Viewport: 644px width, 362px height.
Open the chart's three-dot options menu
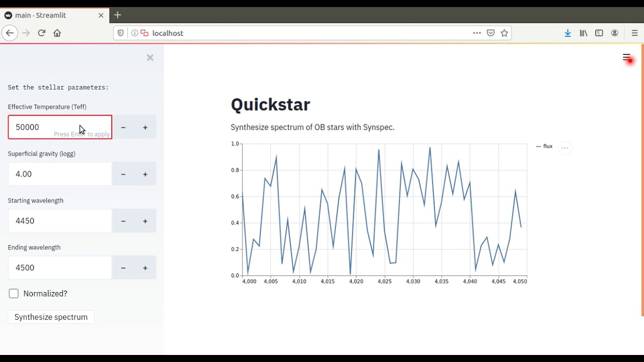click(x=565, y=148)
